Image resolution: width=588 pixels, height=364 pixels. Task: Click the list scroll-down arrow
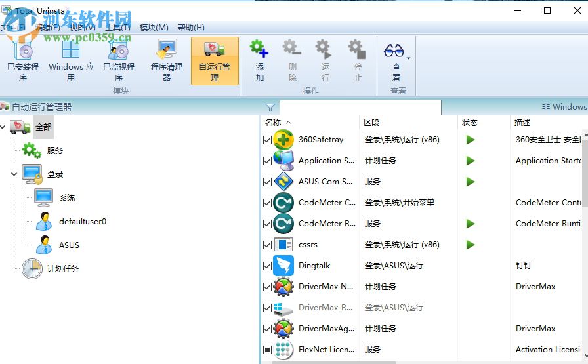[x=585, y=355]
